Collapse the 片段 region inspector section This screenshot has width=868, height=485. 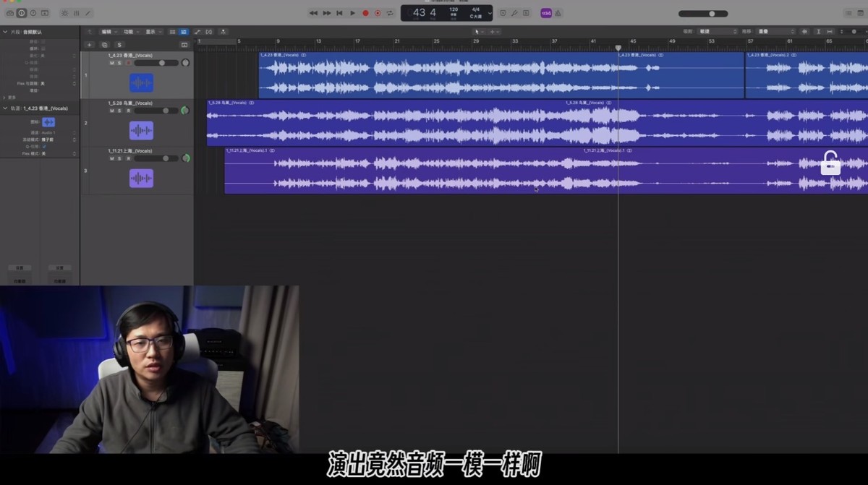(4, 32)
